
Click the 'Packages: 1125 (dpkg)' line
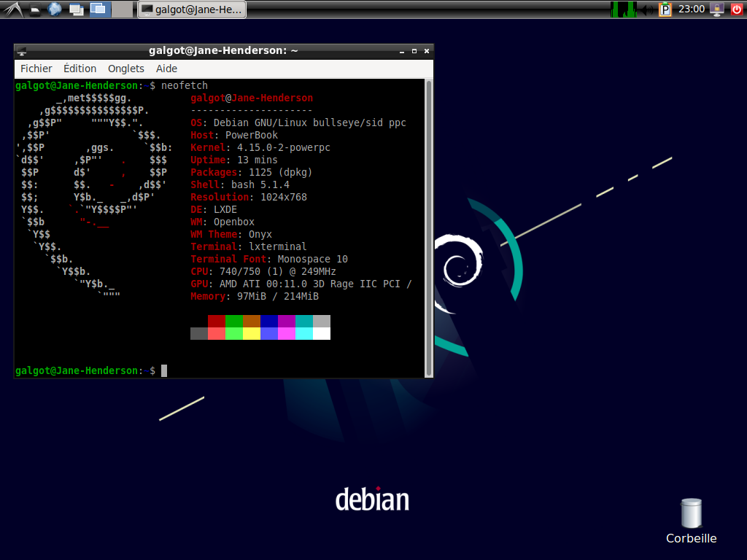251,172
